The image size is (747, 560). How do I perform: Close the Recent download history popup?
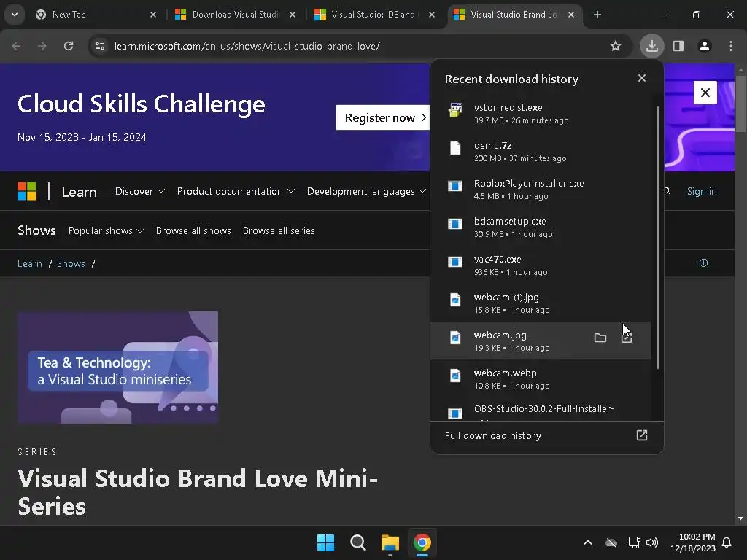click(x=642, y=78)
